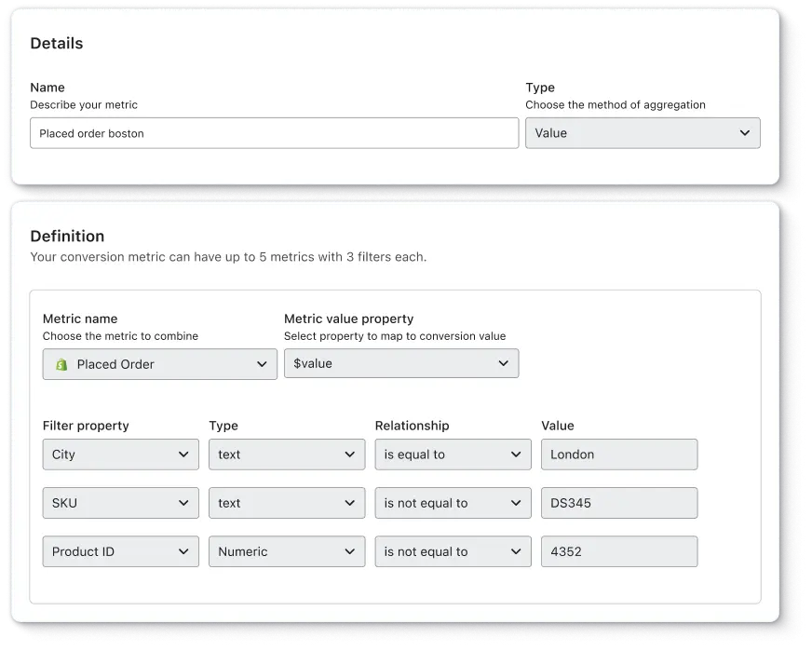Click the Value column label
Viewport: 812px width, 651px height.
coord(558,426)
